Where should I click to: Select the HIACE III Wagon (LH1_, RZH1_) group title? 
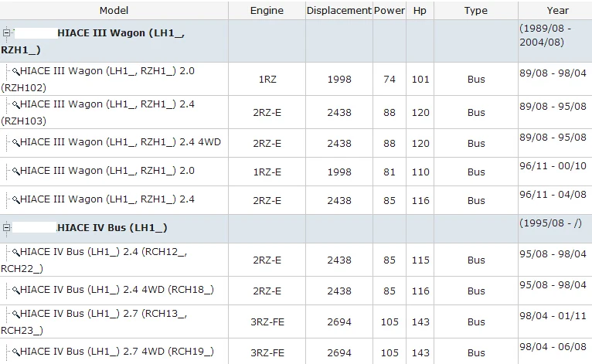click(x=93, y=41)
